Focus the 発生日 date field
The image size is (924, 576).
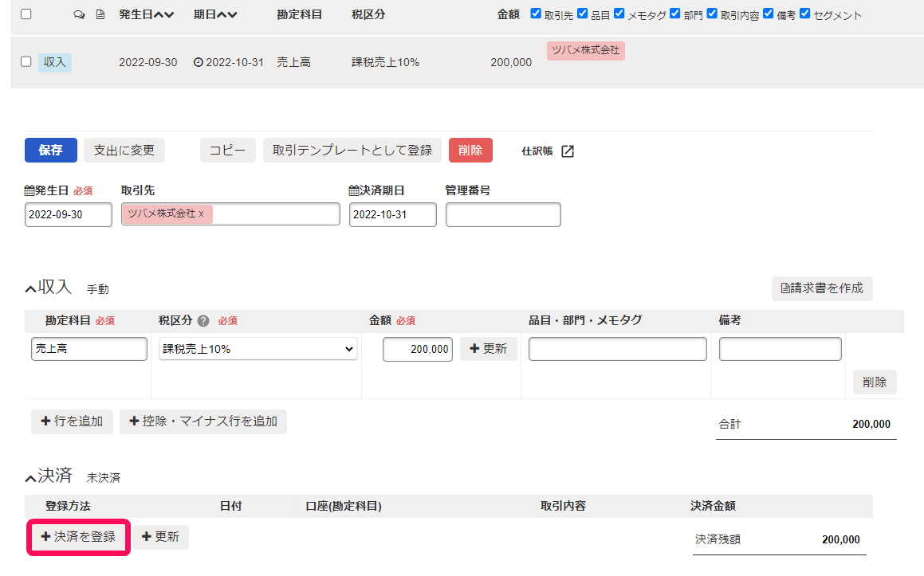pos(69,214)
